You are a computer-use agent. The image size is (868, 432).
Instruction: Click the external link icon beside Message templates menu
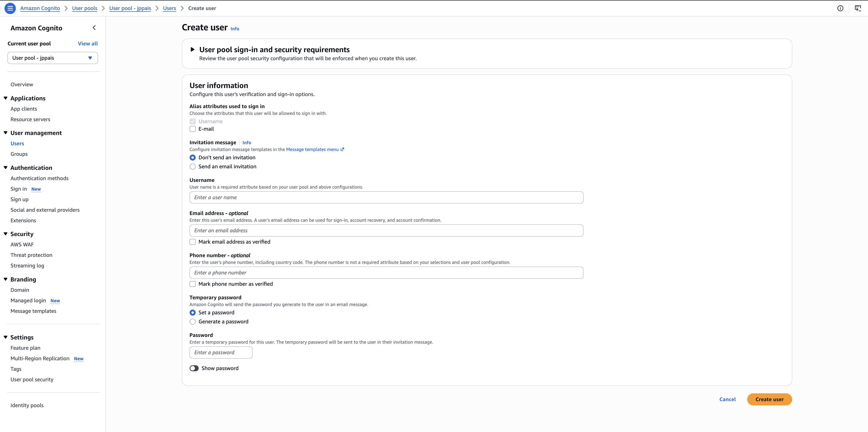click(342, 149)
